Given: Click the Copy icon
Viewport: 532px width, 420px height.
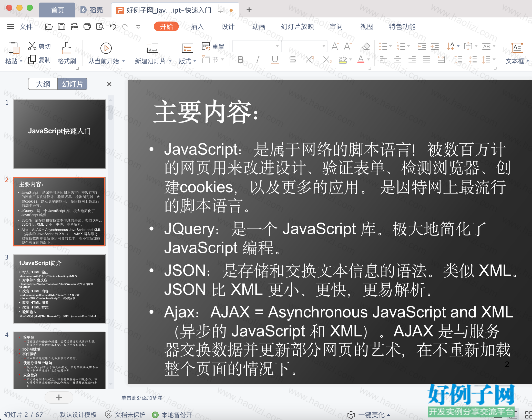Looking at the screenshot, I should (x=32, y=59).
